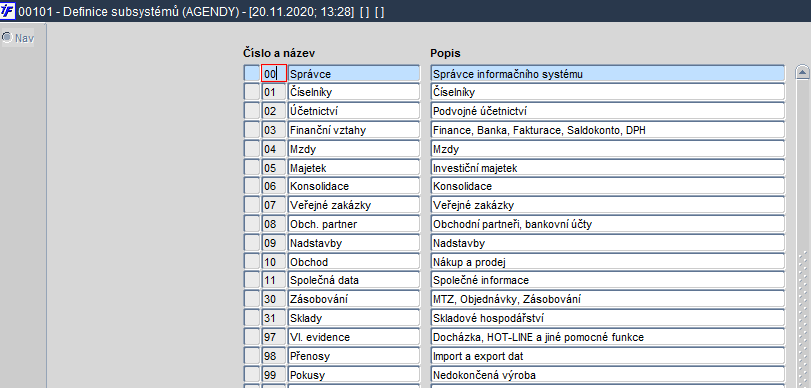Click the name field Společná data
The height and width of the screenshot is (388, 811).
354,280
